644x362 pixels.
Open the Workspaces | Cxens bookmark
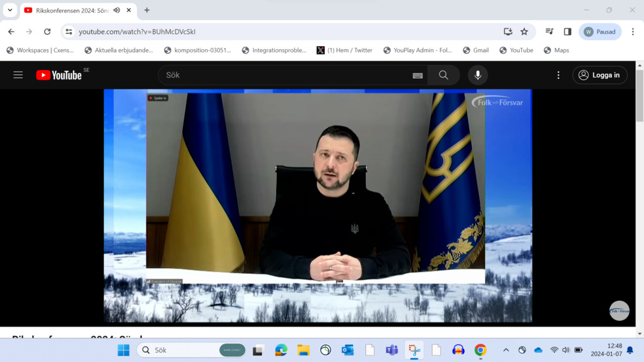click(40, 50)
